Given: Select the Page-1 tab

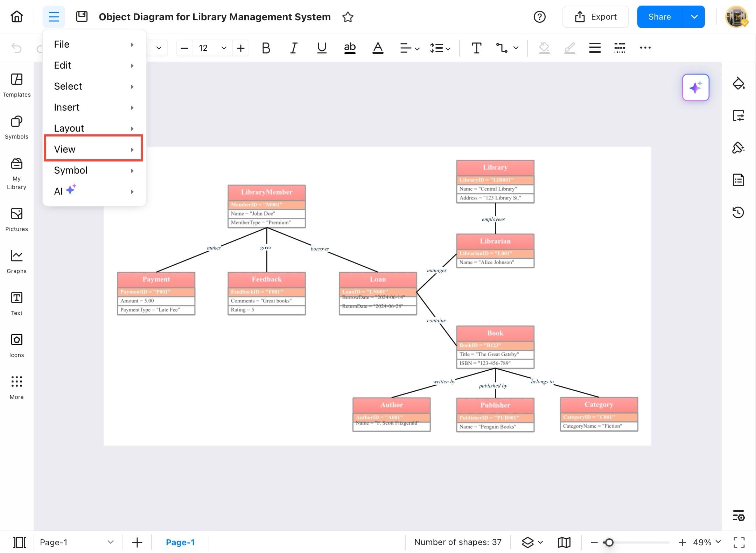Looking at the screenshot, I should coord(180,542).
